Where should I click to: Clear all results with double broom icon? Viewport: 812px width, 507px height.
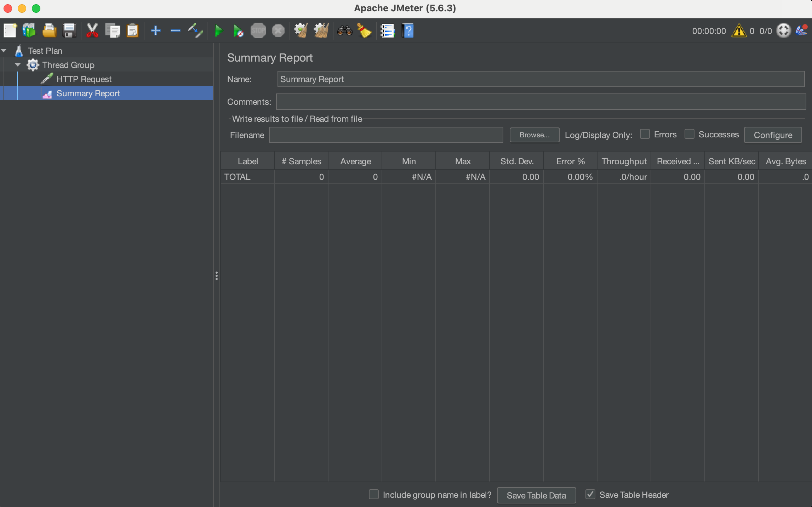tap(321, 31)
